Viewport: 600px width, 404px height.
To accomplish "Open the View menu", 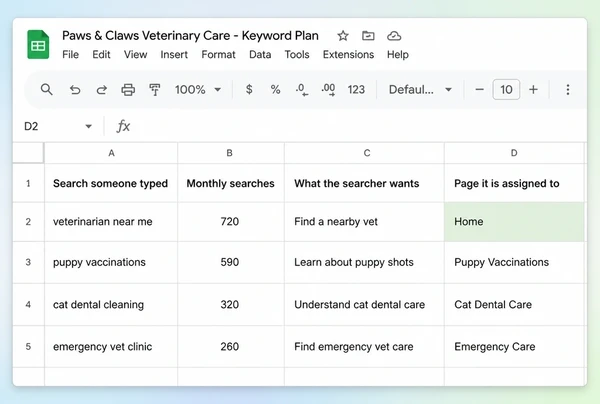I will click(x=135, y=55).
